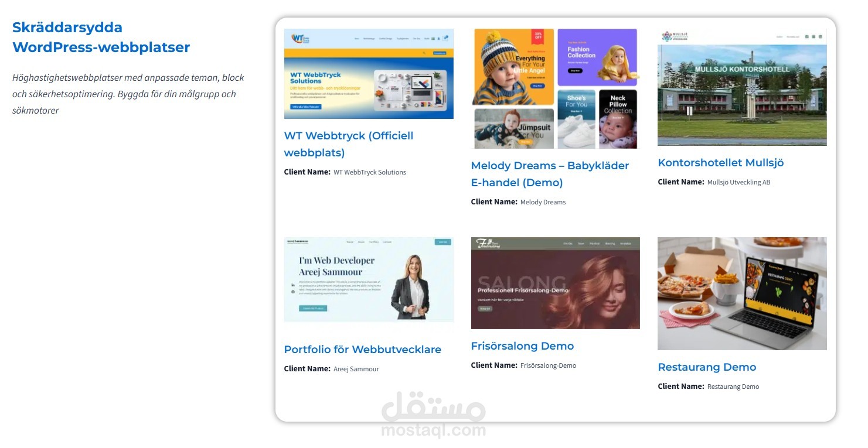Click the blue button under WT WebbTryck Solutions text
This screenshot has width=868, height=448.
click(305, 107)
